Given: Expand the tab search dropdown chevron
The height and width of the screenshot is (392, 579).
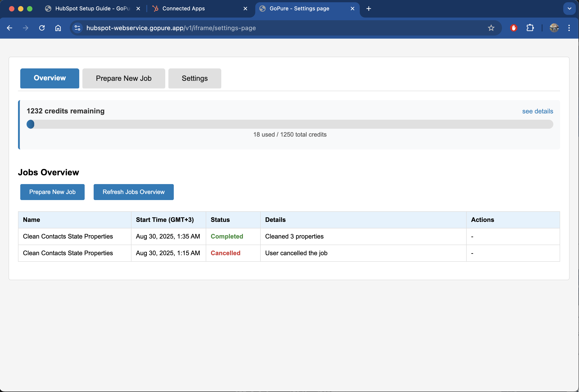Looking at the screenshot, I should 569,9.
